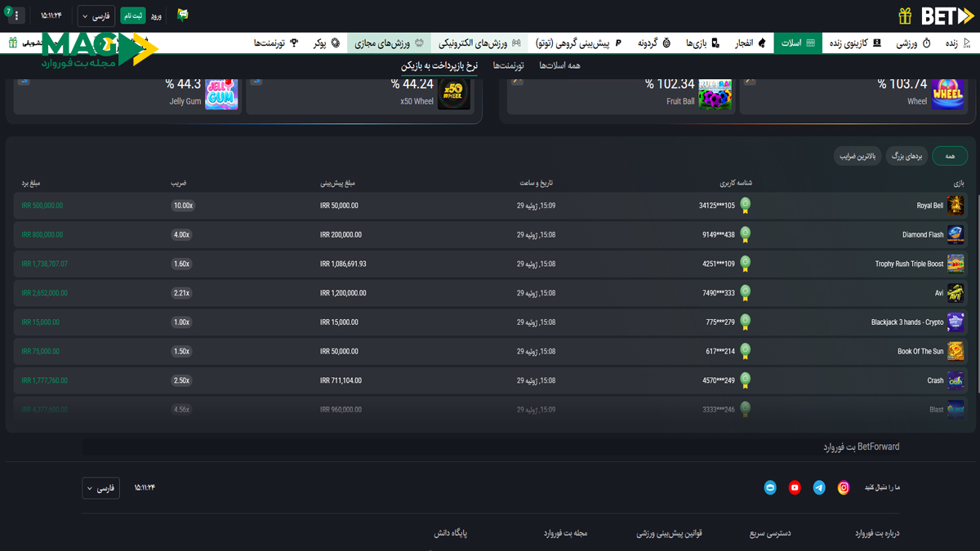Open the blue chat social icon
Screen dimensions: 980x551
click(x=770, y=487)
